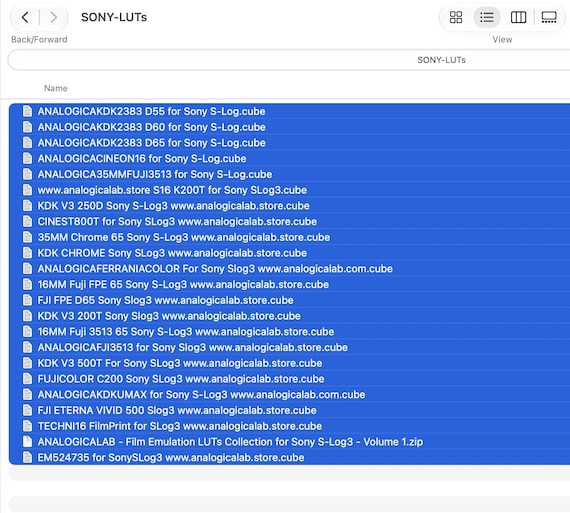Screen dimensions: 570x513
Task: Switch to list view
Action: [487, 17]
